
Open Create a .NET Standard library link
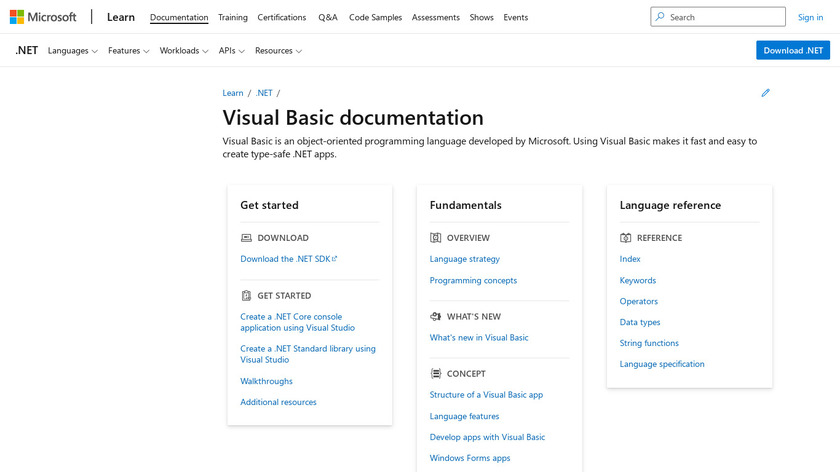pyautogui.click(x=308, y=354)
